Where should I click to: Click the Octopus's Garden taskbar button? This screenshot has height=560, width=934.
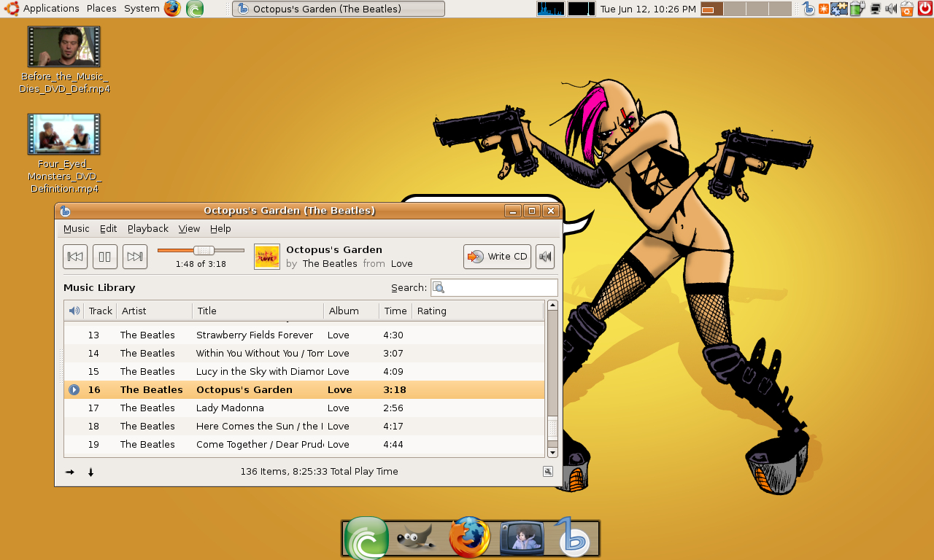[339, 9]
